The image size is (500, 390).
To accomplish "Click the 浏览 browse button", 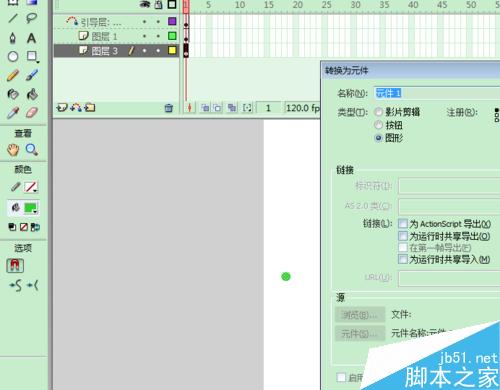I will click(360, 314).
